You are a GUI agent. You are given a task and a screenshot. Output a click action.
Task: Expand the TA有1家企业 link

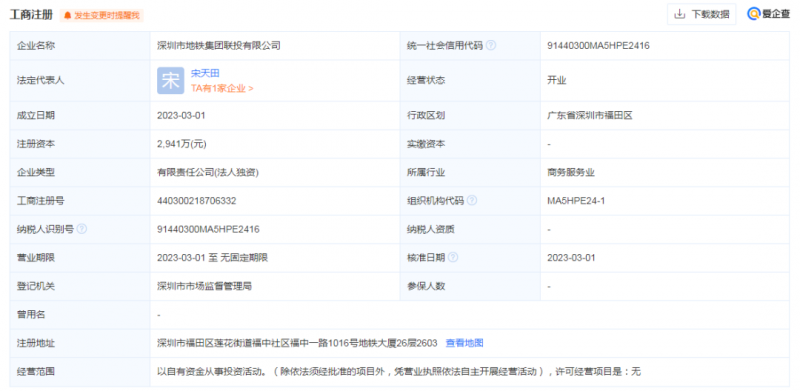tap(222, 88)
